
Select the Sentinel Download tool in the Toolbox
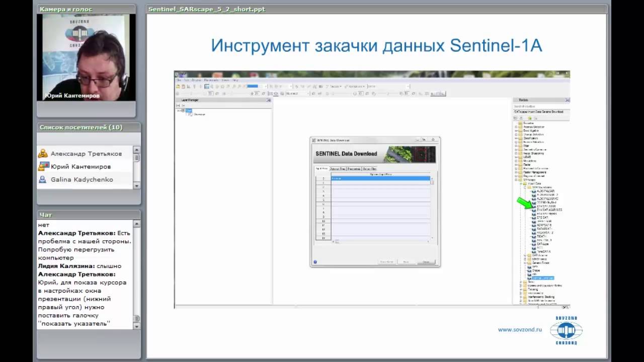pos(543,278)
